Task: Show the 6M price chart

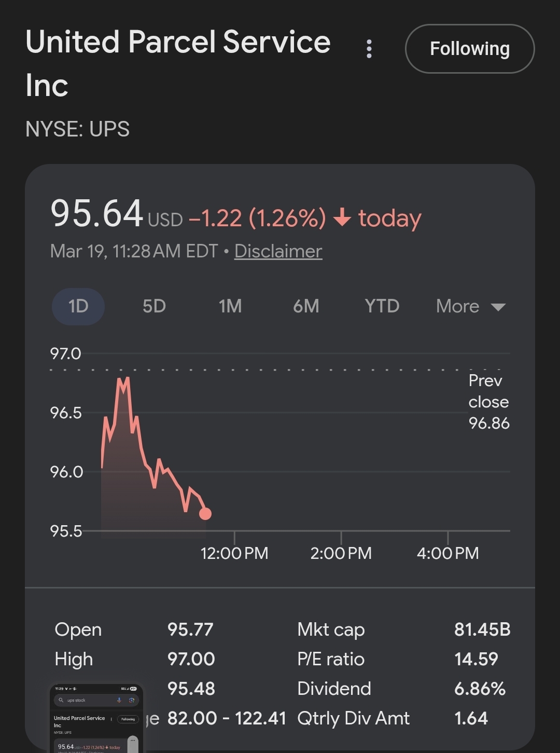Action: pos(306,306)
